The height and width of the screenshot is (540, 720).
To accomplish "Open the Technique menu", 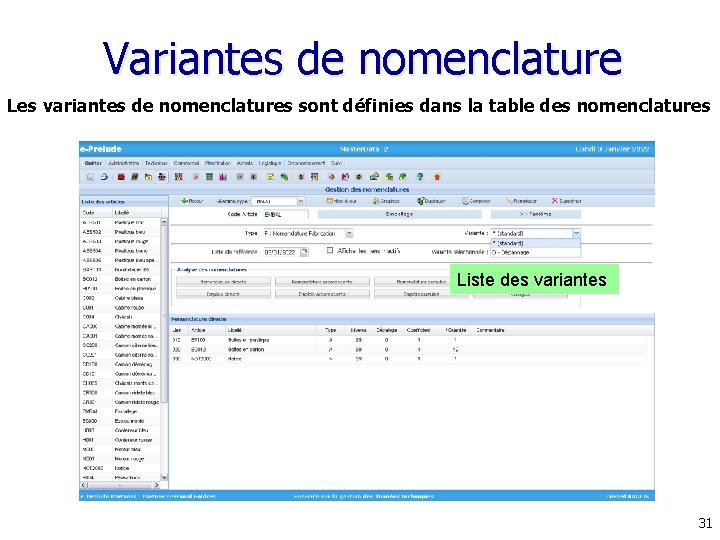I will point(156,163).
